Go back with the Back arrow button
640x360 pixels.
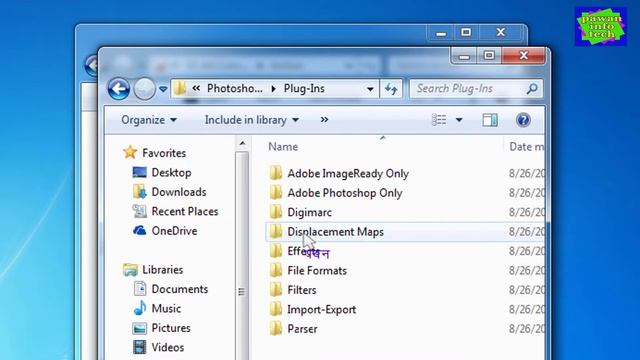pyautogui.click(x=119, y=89)
